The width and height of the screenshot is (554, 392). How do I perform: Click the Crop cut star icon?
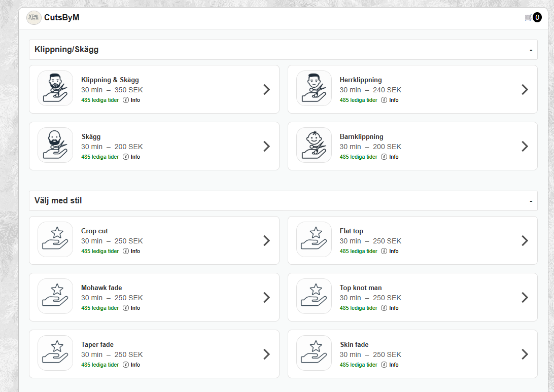55,240
